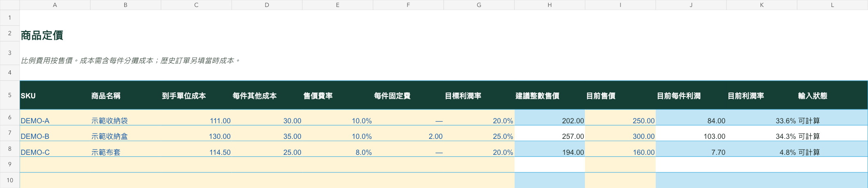Click the 目前每件利潤 header cell
Viewport: 868px width, 188px height.
691,95
